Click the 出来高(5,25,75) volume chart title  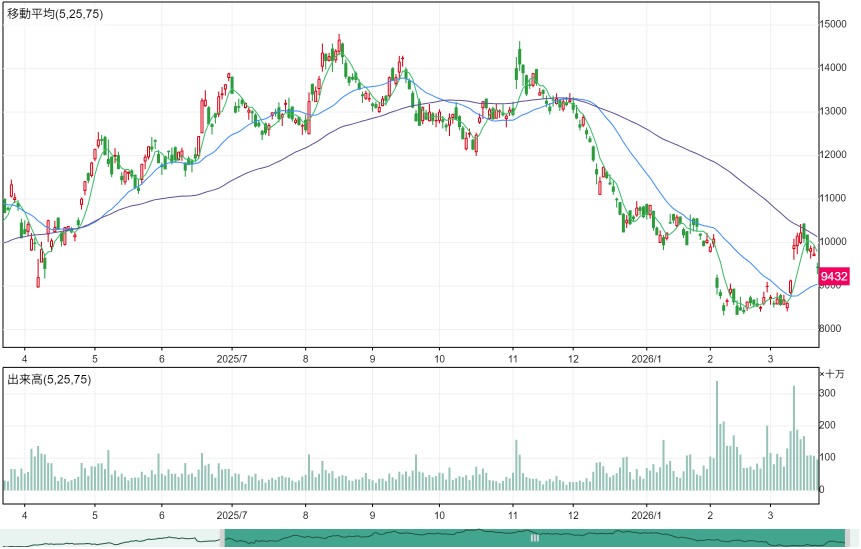49,379
